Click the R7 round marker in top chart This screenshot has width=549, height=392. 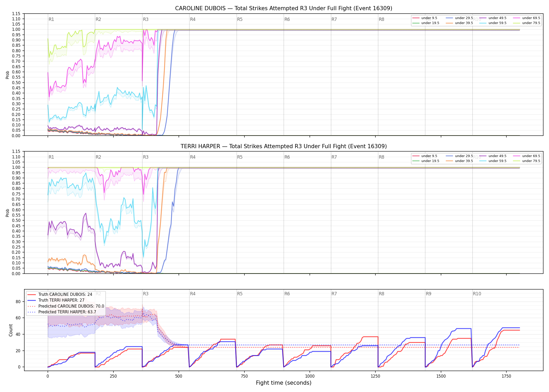(x=334, y=19)
